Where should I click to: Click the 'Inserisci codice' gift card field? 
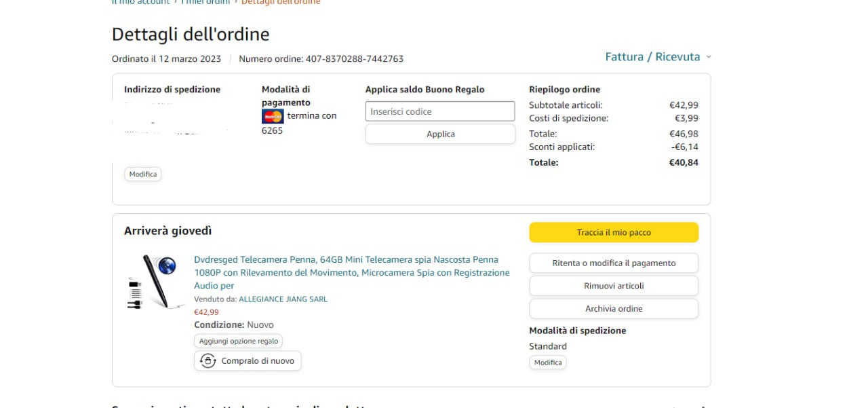point(440,111)
